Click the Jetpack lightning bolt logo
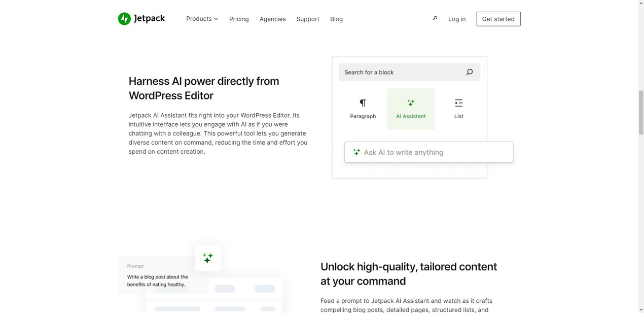Viewport: 644px width, 313px height. (124, 19)
